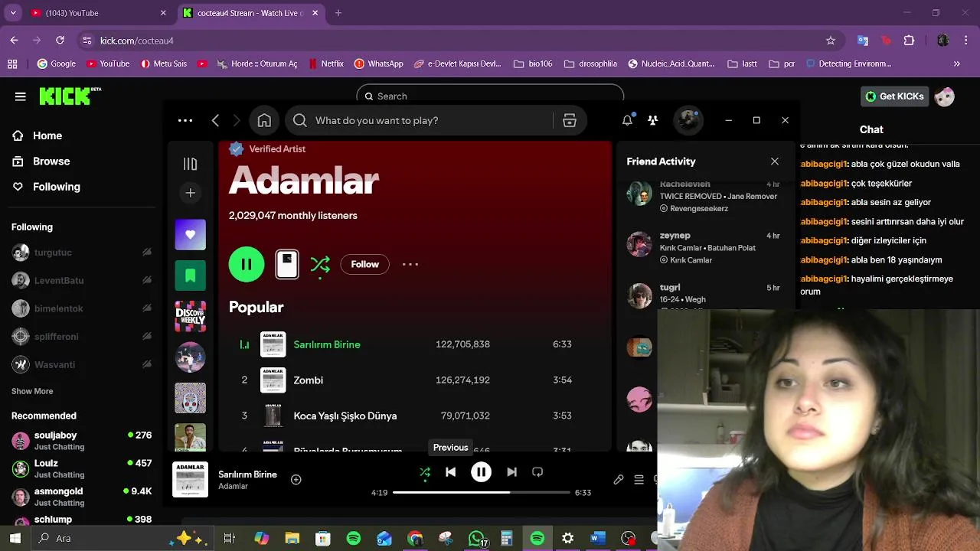The width and height of the screenshot is (980, 551).
Task: Open the bio106 bookmarks folder
Action: coord(533,64)
